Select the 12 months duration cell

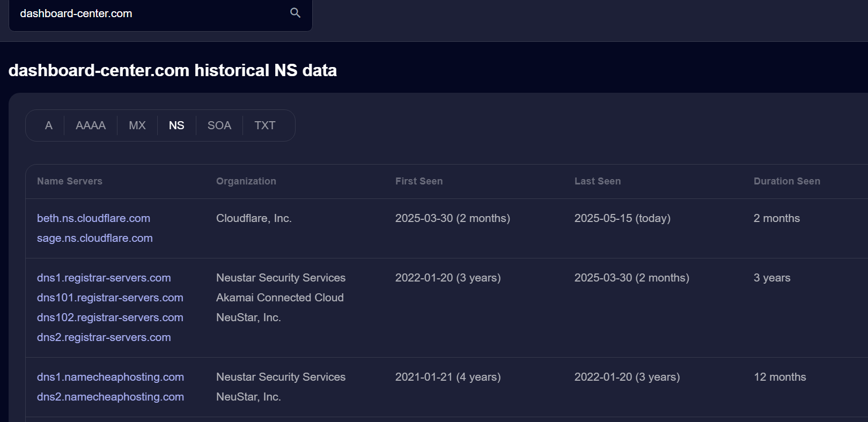pyautogui.click(x=780, y=377)
